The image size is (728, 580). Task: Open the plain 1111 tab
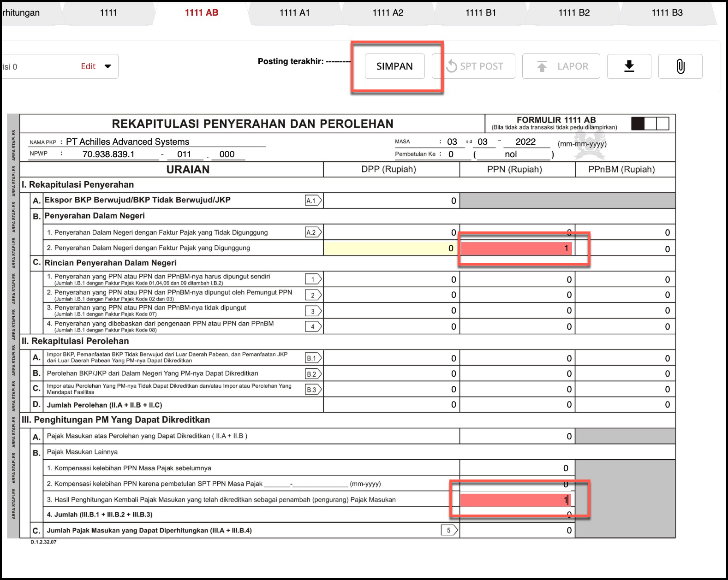pyautogui.click(x=108, y=12)
